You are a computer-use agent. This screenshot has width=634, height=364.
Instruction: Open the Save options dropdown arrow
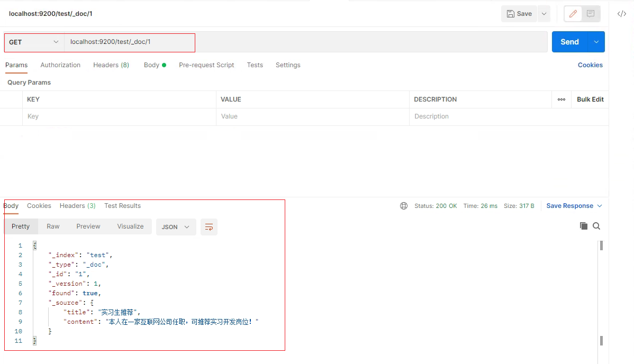544,14
